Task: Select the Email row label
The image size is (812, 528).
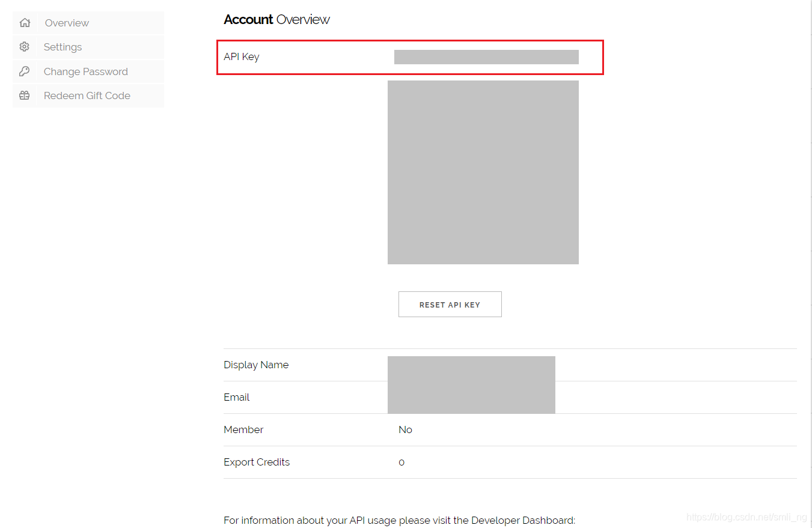Action: (x=237, y=397)
